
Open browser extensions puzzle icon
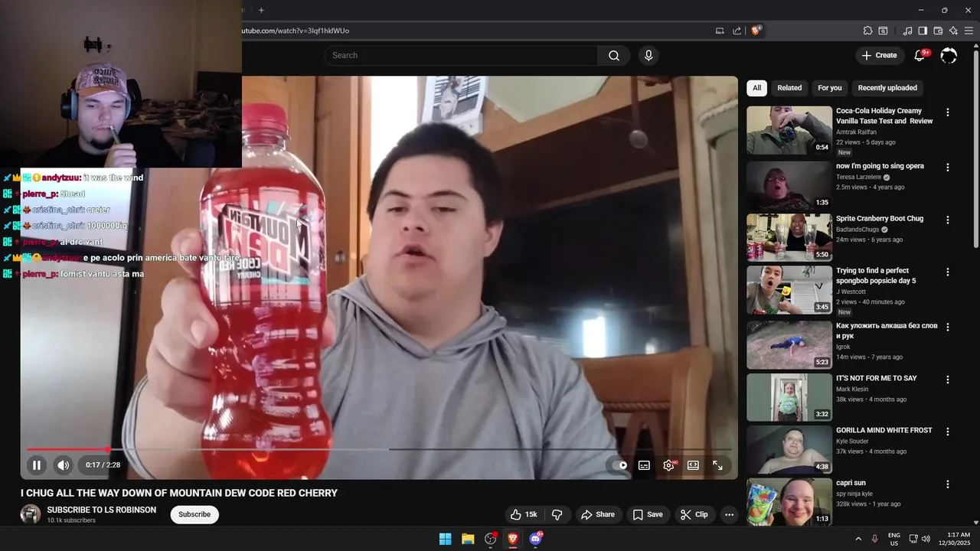coord(867,31)
